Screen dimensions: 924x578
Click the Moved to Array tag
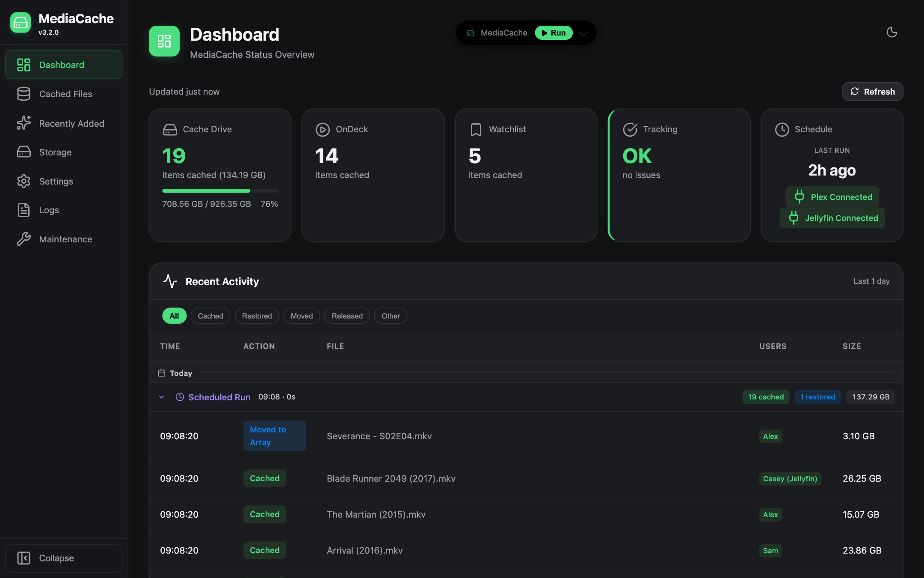point(275,436)
